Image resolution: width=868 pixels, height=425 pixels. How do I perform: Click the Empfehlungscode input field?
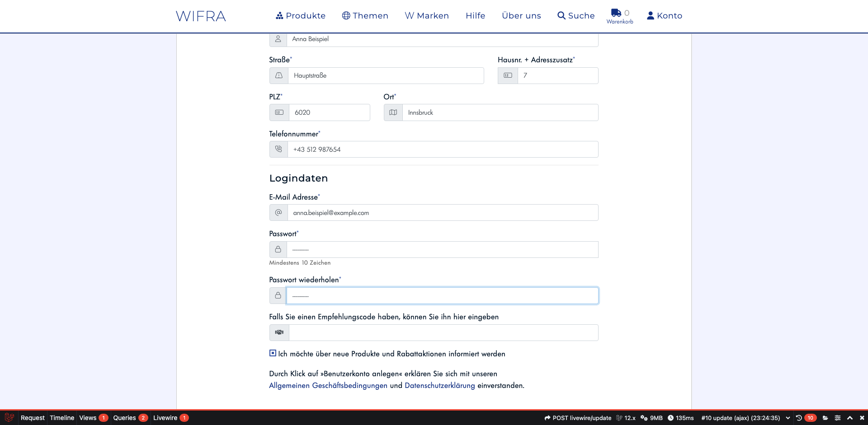pyautogui.click(x=443, y=332)
